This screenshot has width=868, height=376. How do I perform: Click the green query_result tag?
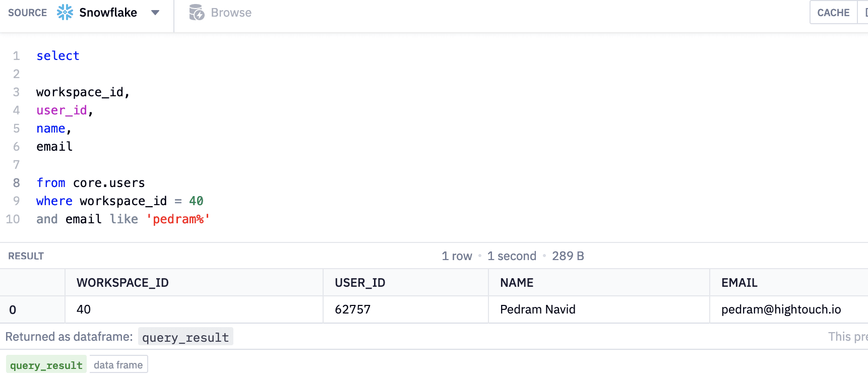[x=46, y=365]
